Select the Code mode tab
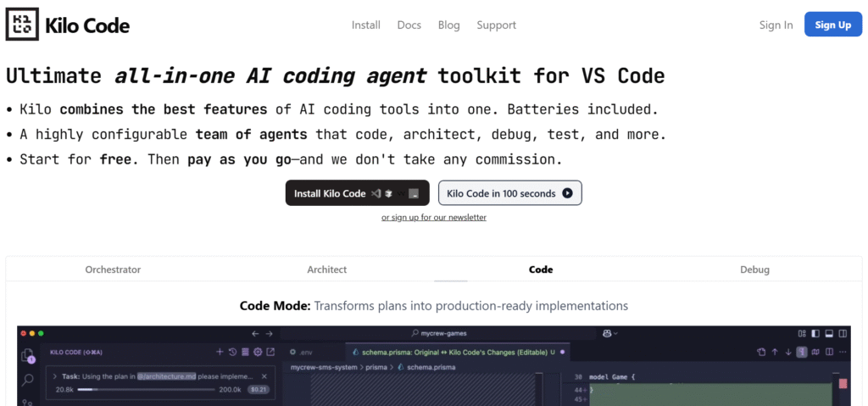 [x=541, y=270]
